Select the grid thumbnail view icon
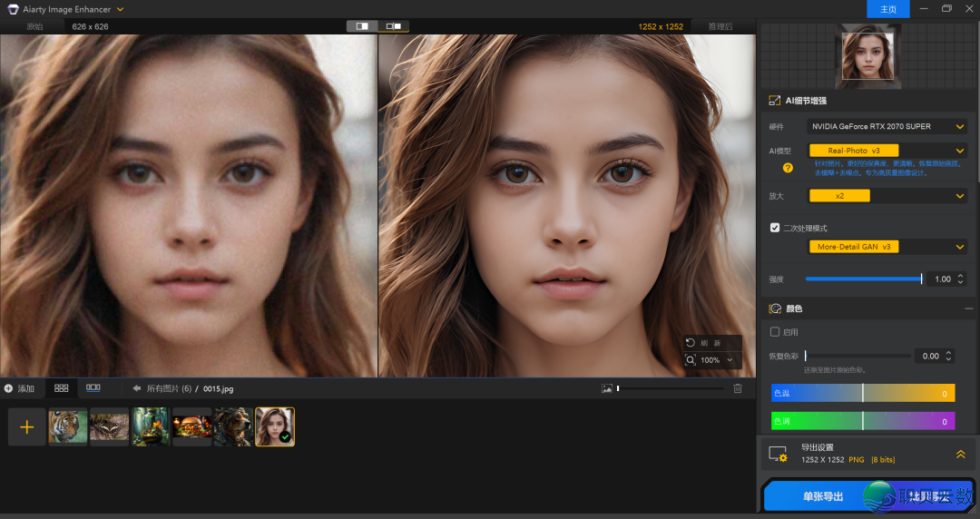Image resolution: width=980 pixels, height=519 pixels. coord(62,388)
